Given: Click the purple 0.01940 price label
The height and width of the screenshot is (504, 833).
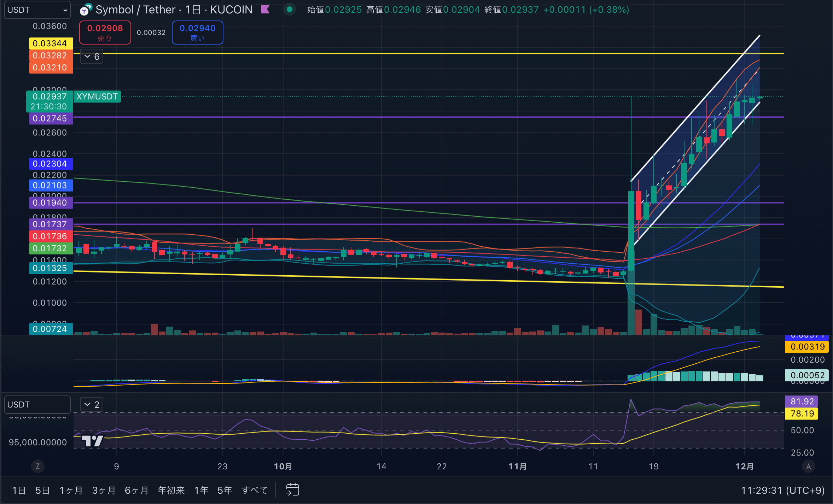Looking at the screenshot, I should pyautogui.click(x=51, y=203).
